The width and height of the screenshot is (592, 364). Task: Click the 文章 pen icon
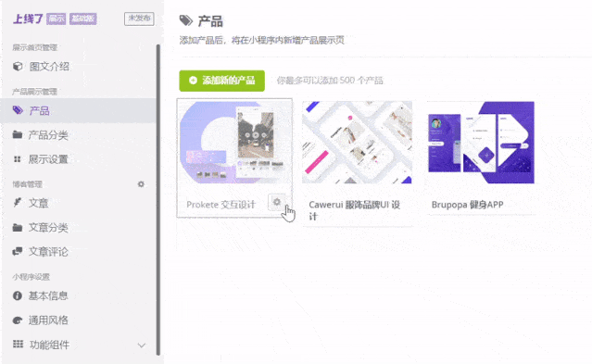[18, 203]
